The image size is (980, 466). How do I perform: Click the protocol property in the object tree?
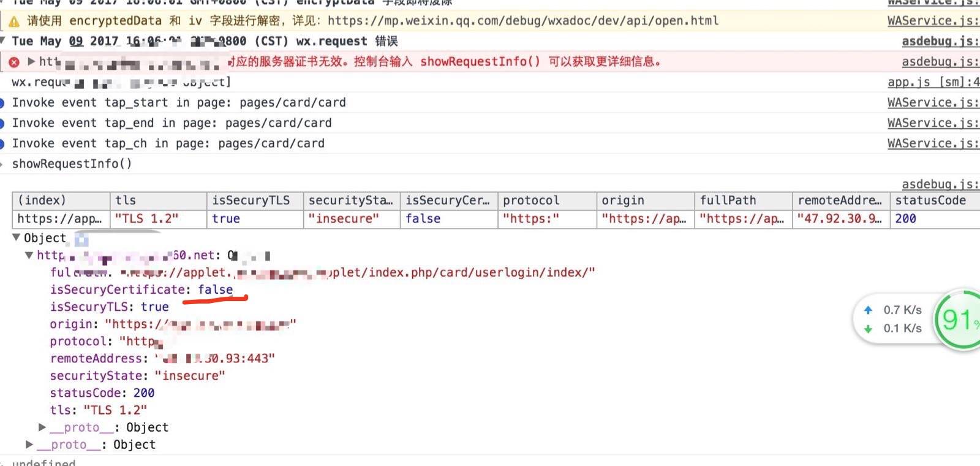pos(107,341)
